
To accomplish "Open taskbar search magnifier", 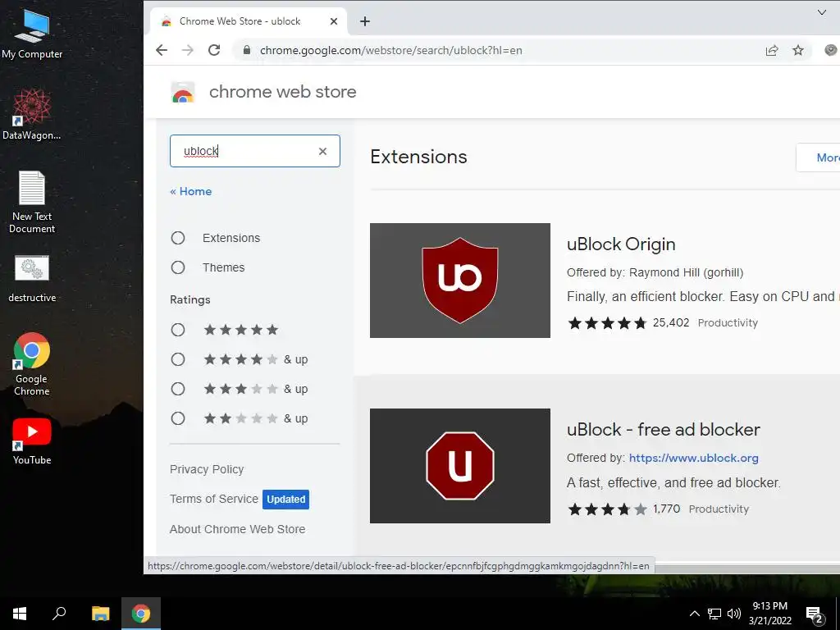I will click(59, 614).
